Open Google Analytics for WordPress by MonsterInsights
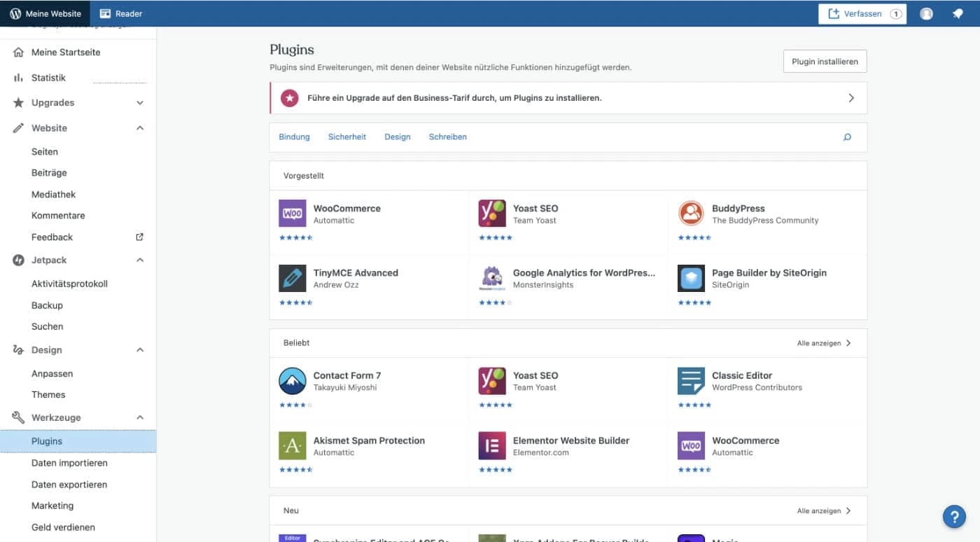Viewport: 980px width, 542px height. pos(491,278)
